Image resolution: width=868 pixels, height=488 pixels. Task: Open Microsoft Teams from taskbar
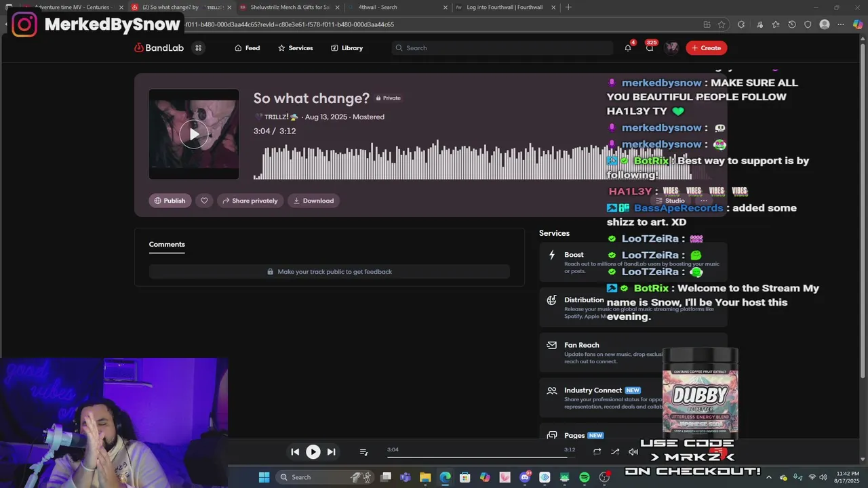click(x=406, y=477)
